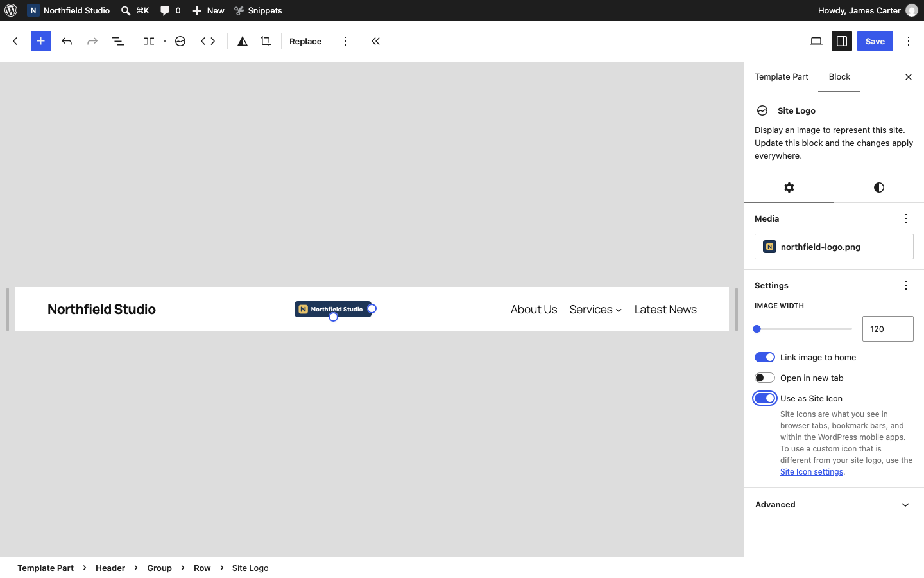
Task: Click the Site Logo block type icon
Action: (180, 41)
